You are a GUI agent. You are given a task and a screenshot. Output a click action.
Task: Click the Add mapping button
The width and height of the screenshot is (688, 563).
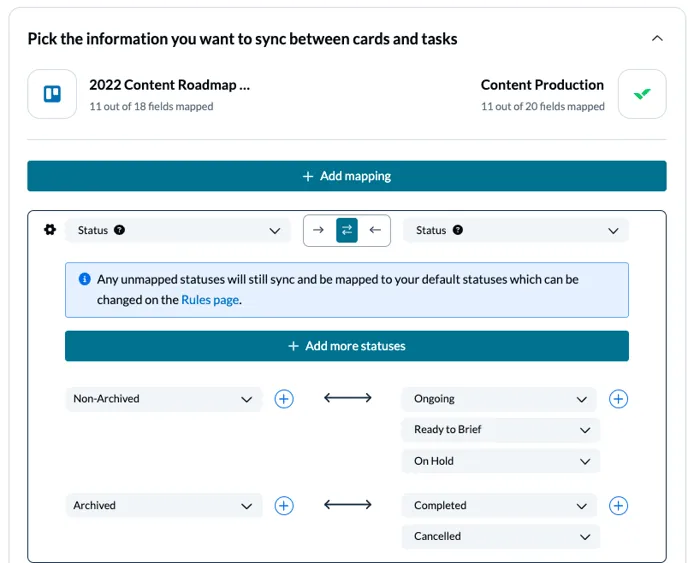pyautogui.click(x=346, y=176)
